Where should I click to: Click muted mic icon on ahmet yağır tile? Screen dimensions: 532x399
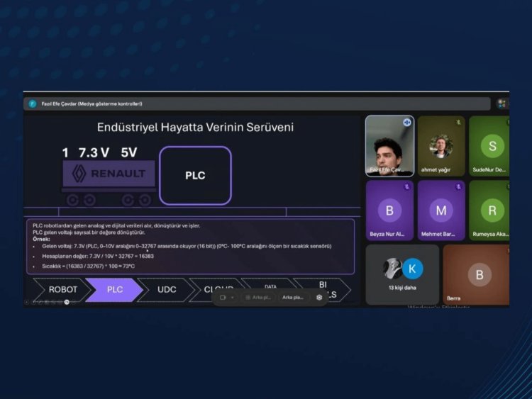[459, 122]
